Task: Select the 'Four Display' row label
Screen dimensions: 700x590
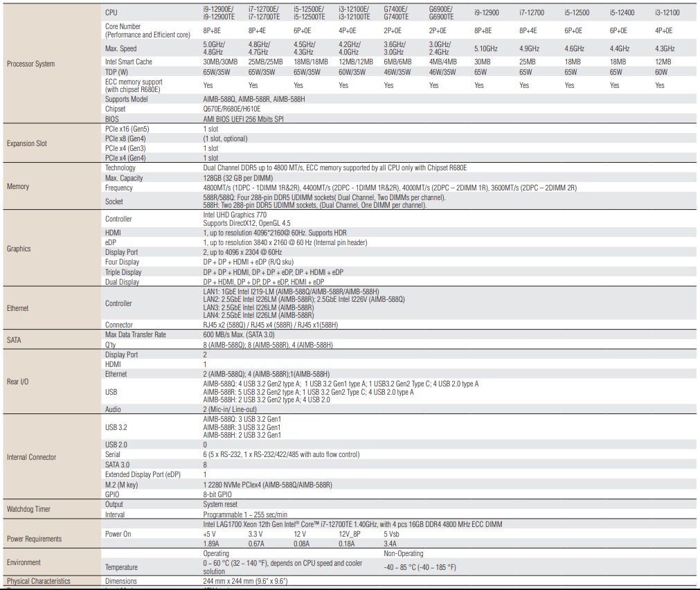Action: click(122, 262)
